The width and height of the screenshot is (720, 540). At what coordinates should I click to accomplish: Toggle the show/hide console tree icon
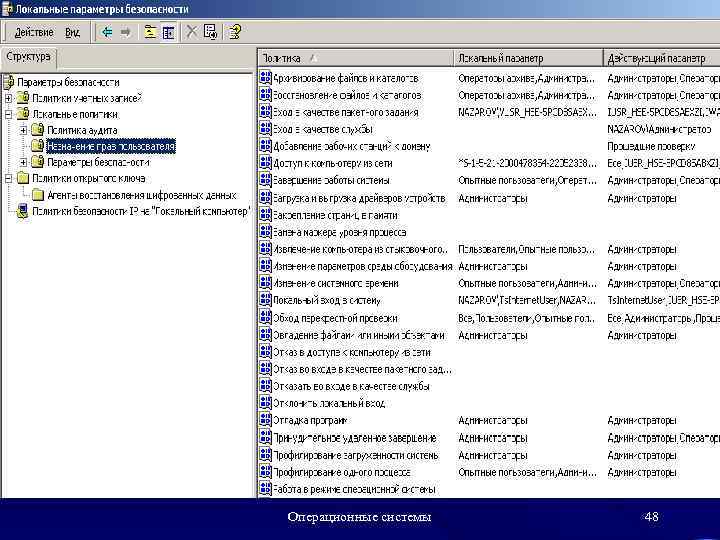[x=169, y=32]
